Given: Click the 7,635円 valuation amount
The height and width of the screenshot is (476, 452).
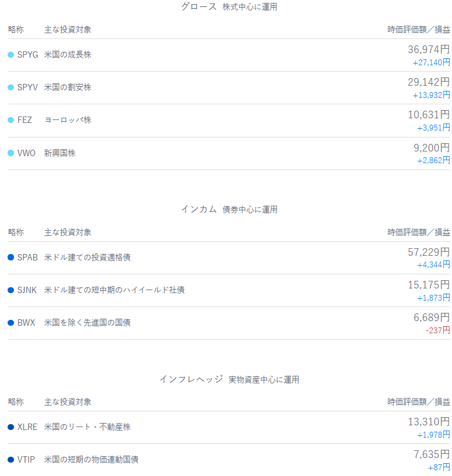Looking at the screenshot, I should coord(432,454).
